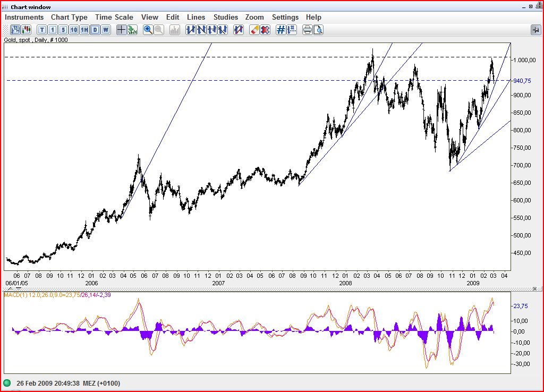Screen dimensions: 544x392
Task: Select the tick (T) time scale
Action: click(42, 30)
